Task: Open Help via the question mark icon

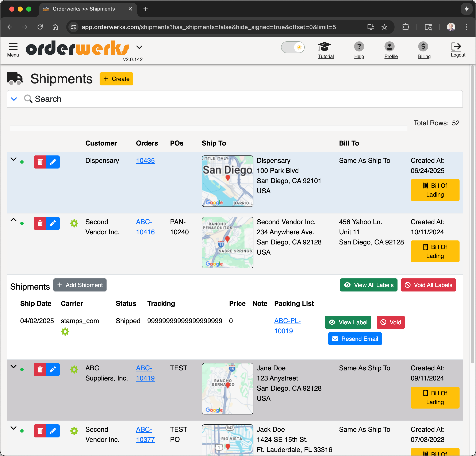Action: click(x=359, y=47)
